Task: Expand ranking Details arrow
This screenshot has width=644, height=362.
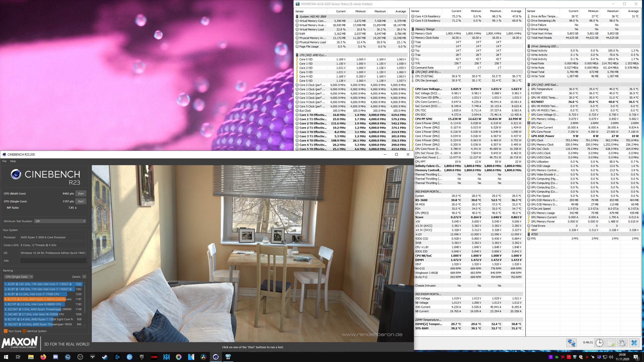Action: click(84, 277)
